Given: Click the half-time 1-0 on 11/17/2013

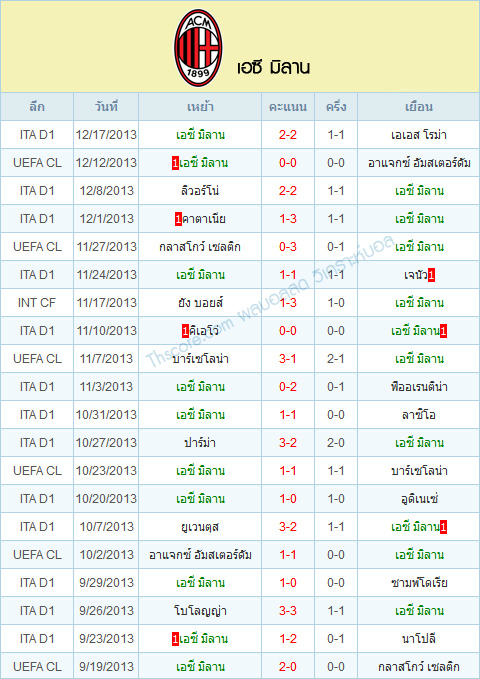Looking at the screenshot, I should click(x=336, y=303).
